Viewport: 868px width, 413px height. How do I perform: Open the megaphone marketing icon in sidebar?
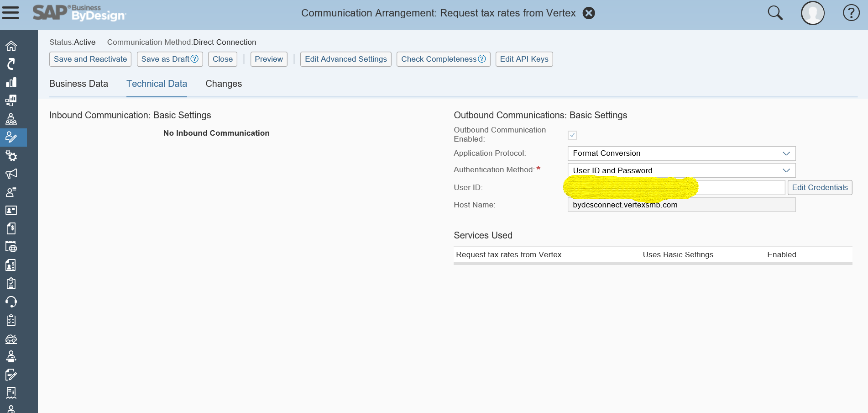pos(11,174)
